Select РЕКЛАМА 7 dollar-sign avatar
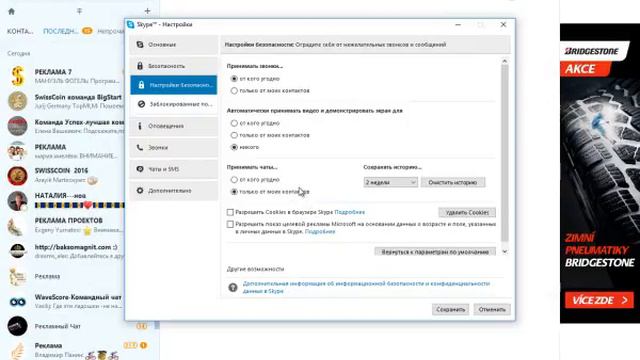This screenshot has width=640, height=360. [x=18, y=76]
